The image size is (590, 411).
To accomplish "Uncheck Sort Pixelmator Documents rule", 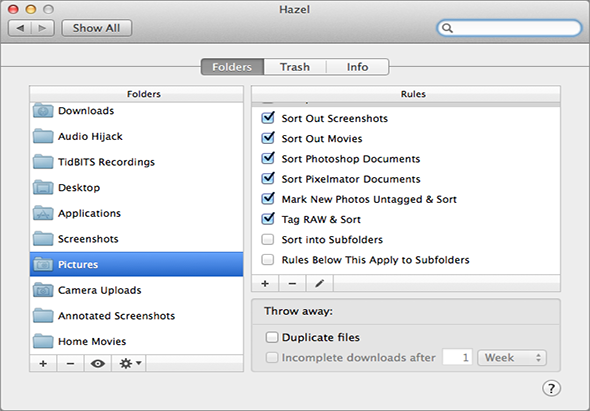I will [x=268, y=178].
